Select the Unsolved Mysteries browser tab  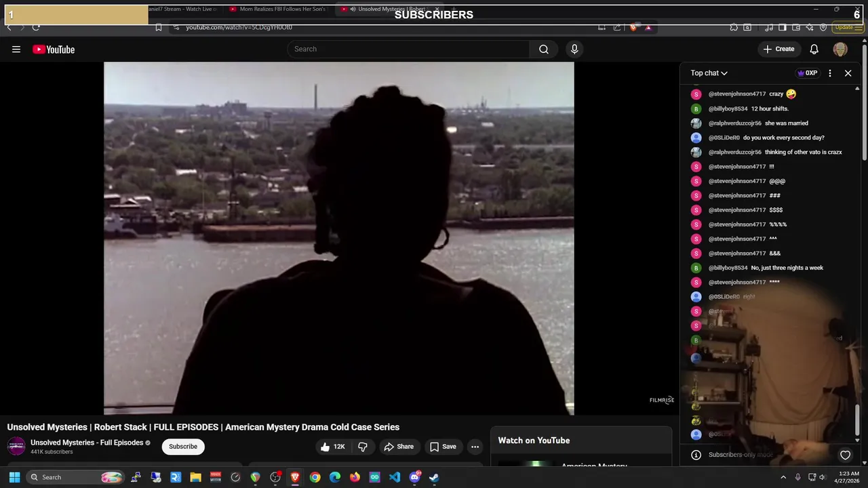tap(391, 9)
